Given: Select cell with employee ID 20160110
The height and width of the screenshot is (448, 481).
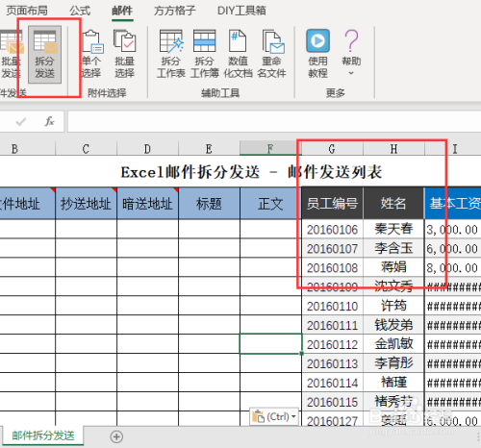Looking at the screenshot, I should (332, 306).
